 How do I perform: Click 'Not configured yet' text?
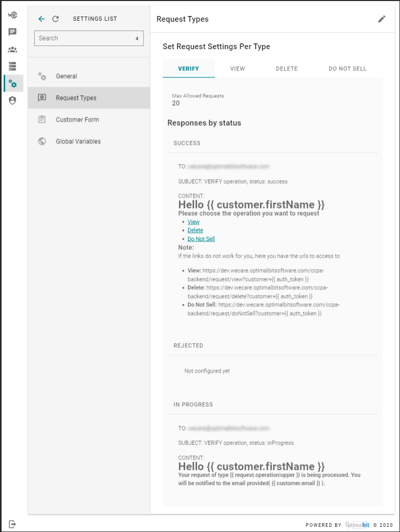(207, 371)
